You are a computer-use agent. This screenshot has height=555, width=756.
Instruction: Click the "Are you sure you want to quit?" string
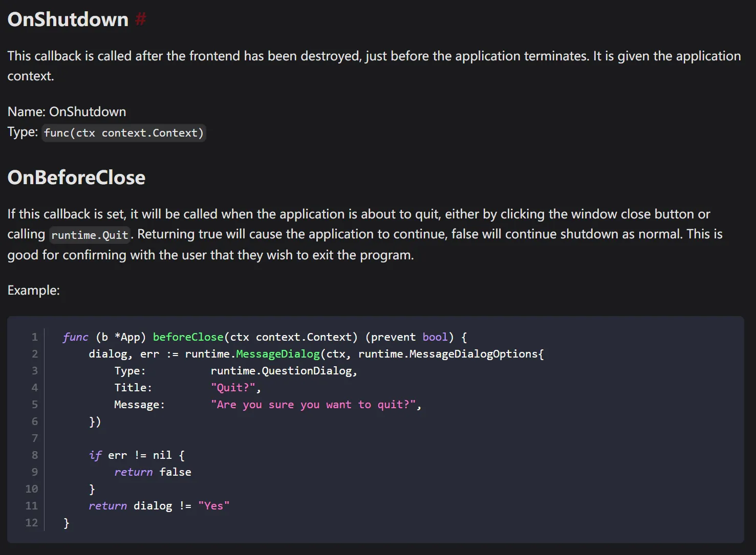pyautogui.click(x=313, y=405)
